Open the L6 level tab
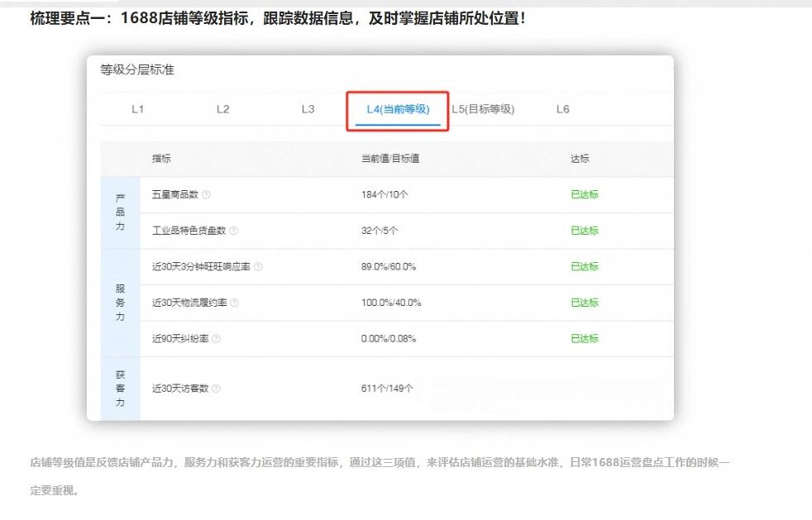812x520 pixels. click(562, 109)
